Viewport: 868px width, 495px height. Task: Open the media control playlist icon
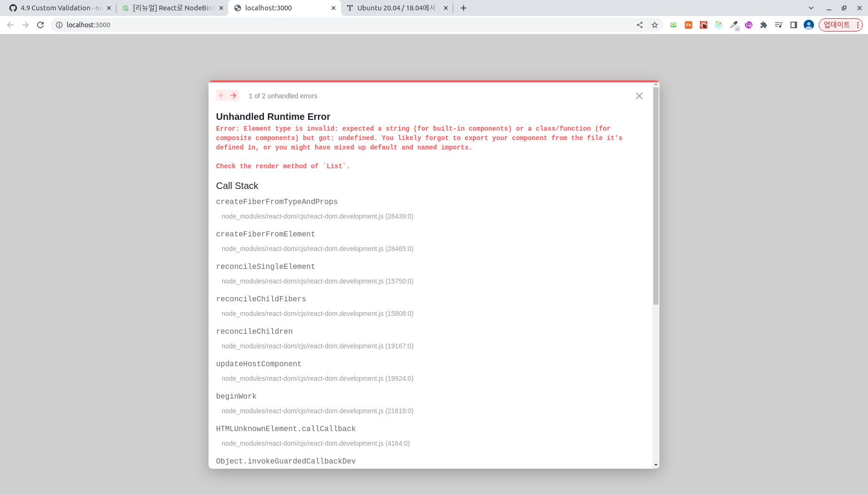point(779,25)
